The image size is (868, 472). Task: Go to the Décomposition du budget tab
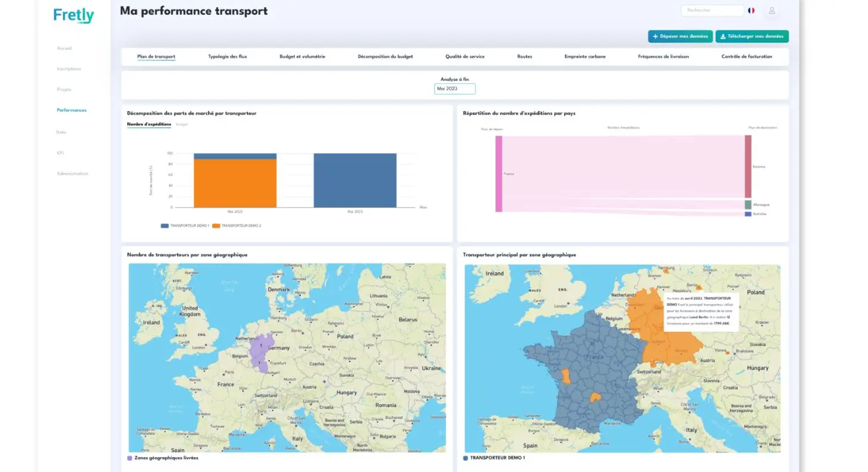pyautogui.click(x=385, y=56)
